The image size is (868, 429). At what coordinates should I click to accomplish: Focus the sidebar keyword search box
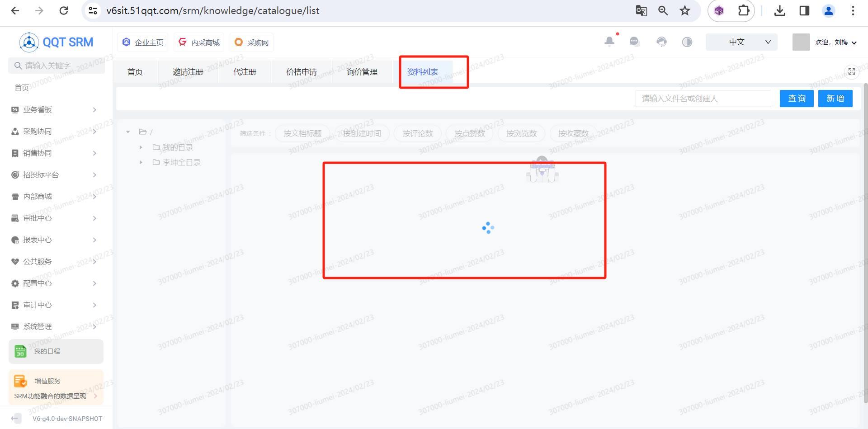coord(57,66)
